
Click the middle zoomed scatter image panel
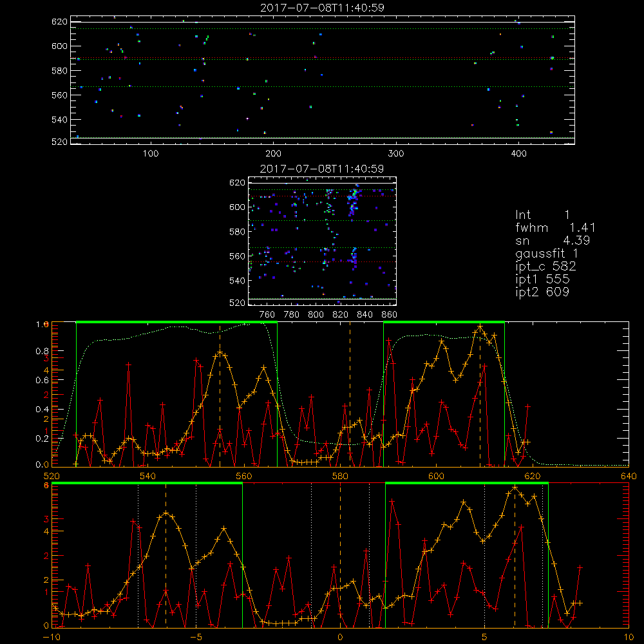point(323,241)
